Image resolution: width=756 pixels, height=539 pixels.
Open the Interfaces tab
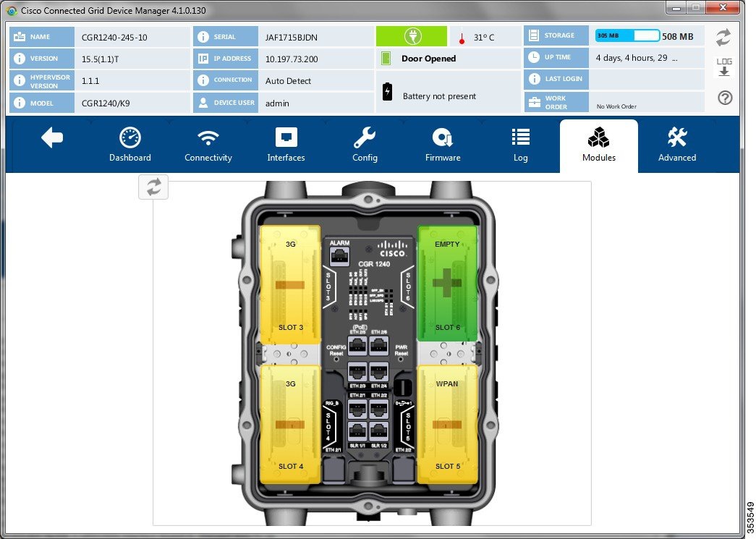click(x=286, y=145)
